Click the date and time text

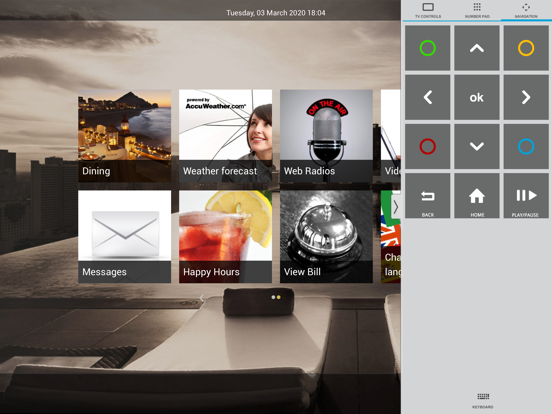[276, 13]
